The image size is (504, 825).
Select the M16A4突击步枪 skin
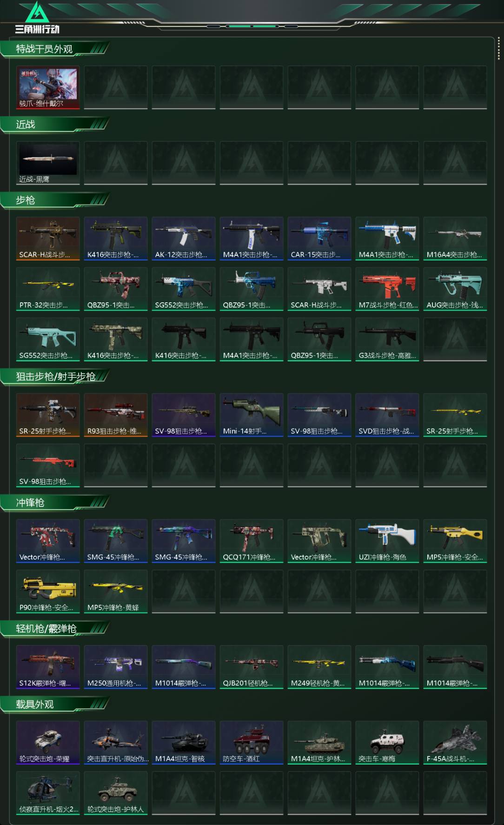tap(455, 239)
